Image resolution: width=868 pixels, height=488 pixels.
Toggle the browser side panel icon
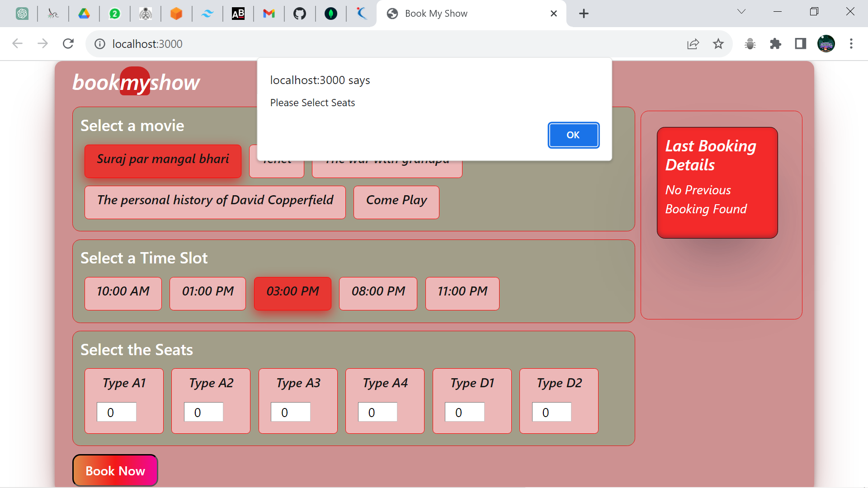click(801, 44)
